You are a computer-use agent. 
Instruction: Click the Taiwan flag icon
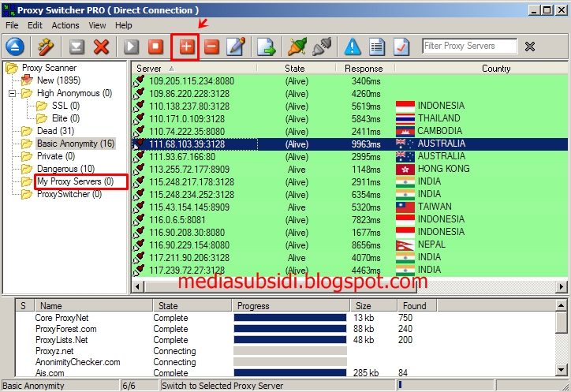(x=405, y=207)
